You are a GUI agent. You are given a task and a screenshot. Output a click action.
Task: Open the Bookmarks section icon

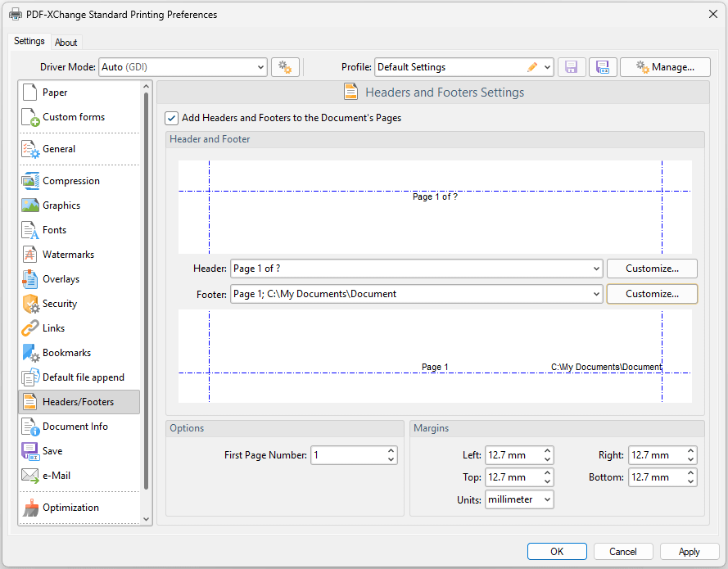click(x=30, y=353)
